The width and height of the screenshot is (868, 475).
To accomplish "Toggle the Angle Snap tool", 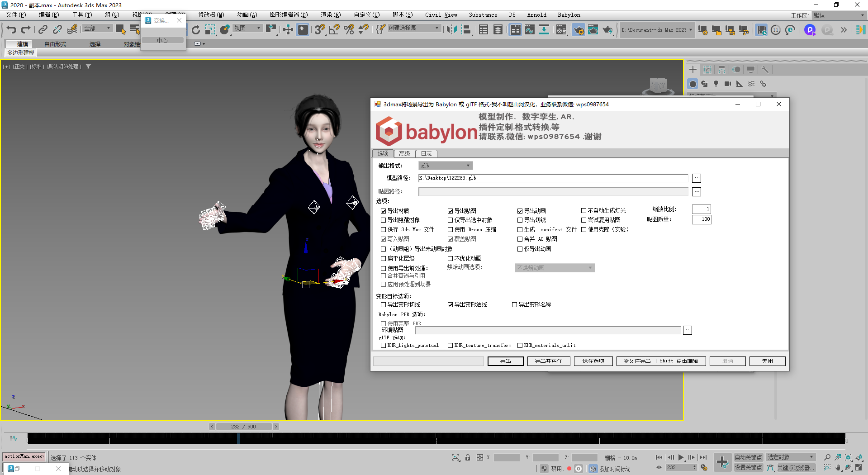I will coord(334,30).
